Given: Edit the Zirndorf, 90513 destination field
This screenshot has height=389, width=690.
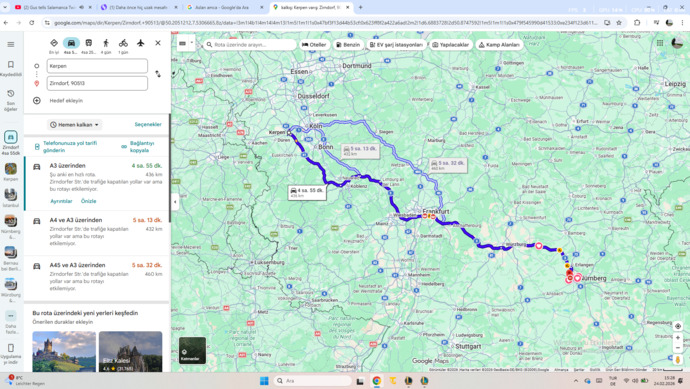Looking at the screenshot, I should (x=97, y=83).
